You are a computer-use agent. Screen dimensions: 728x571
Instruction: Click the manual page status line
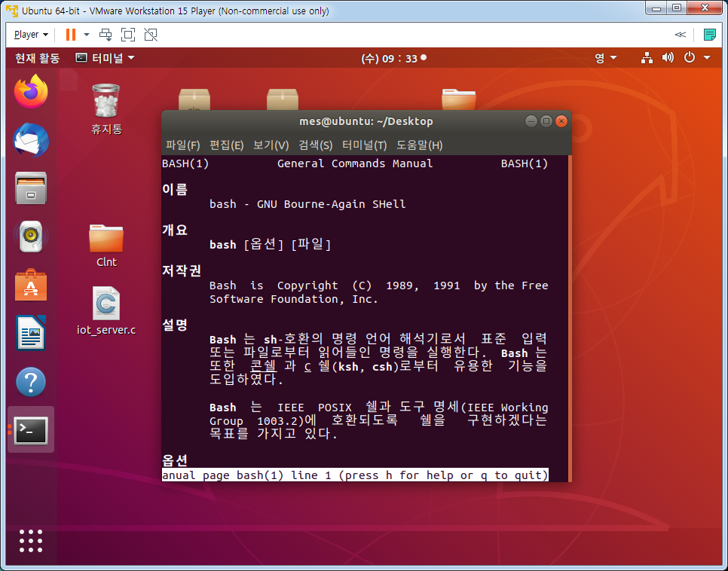[355, 475]
